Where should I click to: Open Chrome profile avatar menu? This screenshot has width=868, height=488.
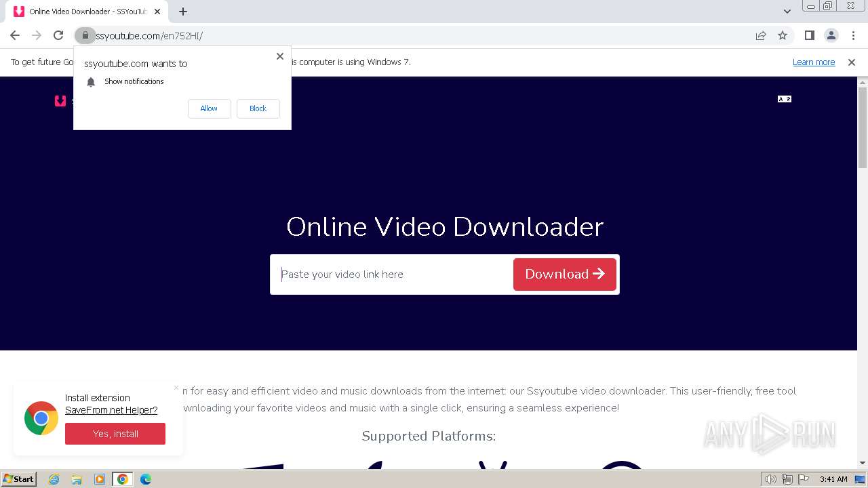(831, 35)
